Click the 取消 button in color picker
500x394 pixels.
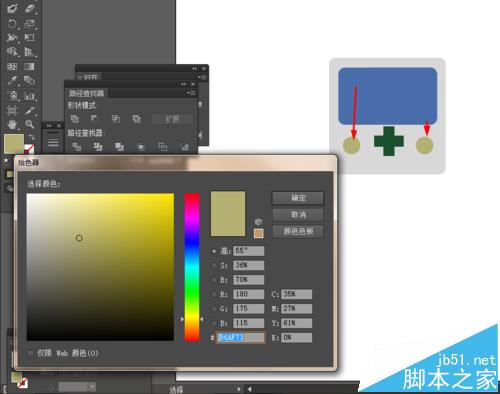pyautogui.click(x=298, y=215)
